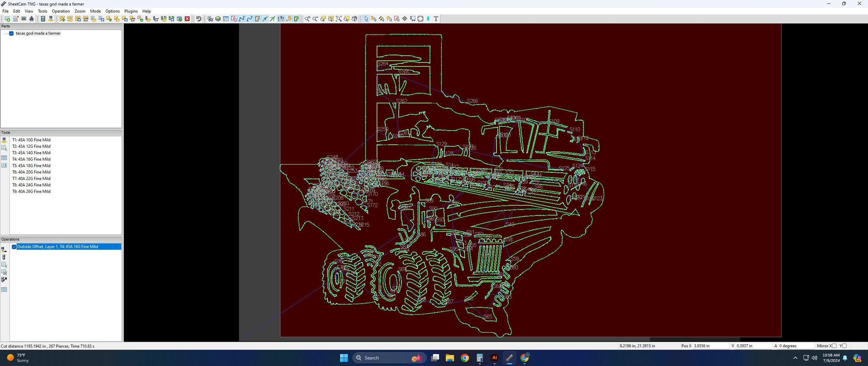Click the red X delete icon
The image size is (868, 366).
[x=187, y=19]
